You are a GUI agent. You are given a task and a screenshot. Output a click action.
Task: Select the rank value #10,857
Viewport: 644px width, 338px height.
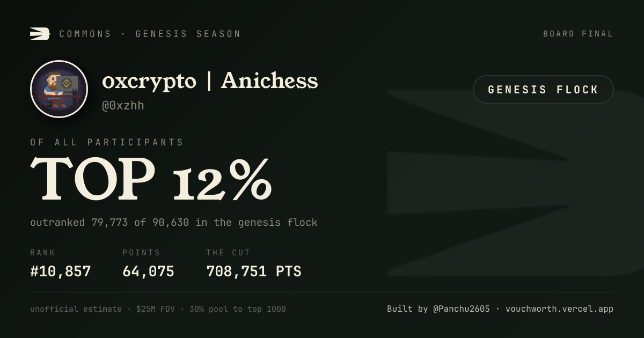[x=61, y=271]
